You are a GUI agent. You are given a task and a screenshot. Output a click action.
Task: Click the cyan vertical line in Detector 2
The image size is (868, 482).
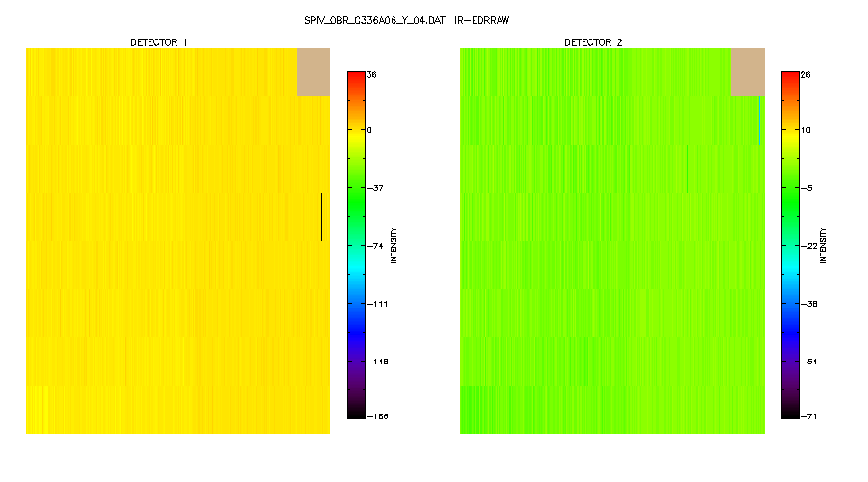pos(760,120)
